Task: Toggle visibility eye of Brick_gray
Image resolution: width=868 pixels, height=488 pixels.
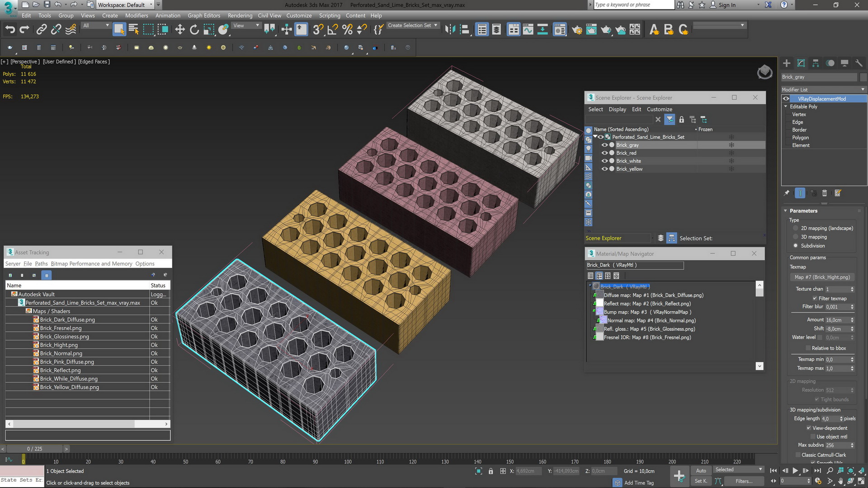Action: pyautogui.click(x=604, y=145)
